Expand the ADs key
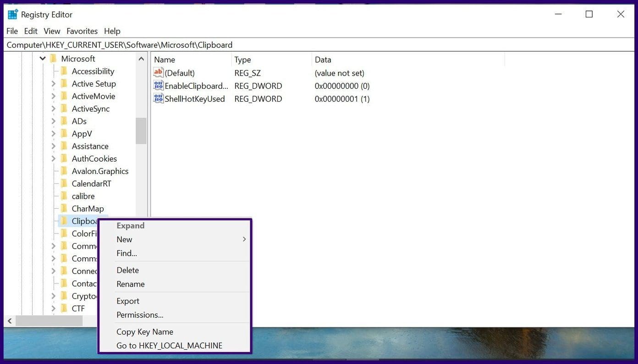This screenshot has height=364, width=638. click(53, 121)
